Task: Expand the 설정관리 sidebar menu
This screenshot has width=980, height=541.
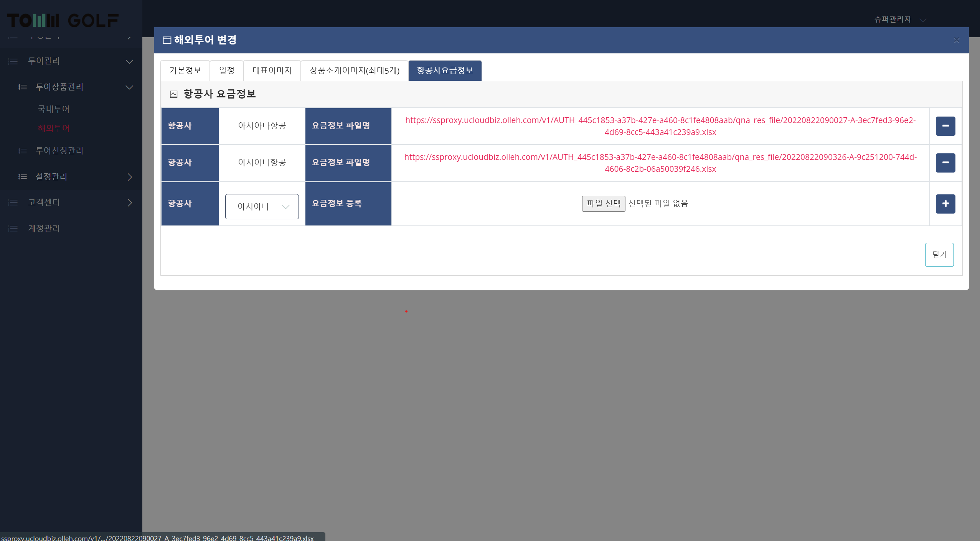Action: [129, 177]
